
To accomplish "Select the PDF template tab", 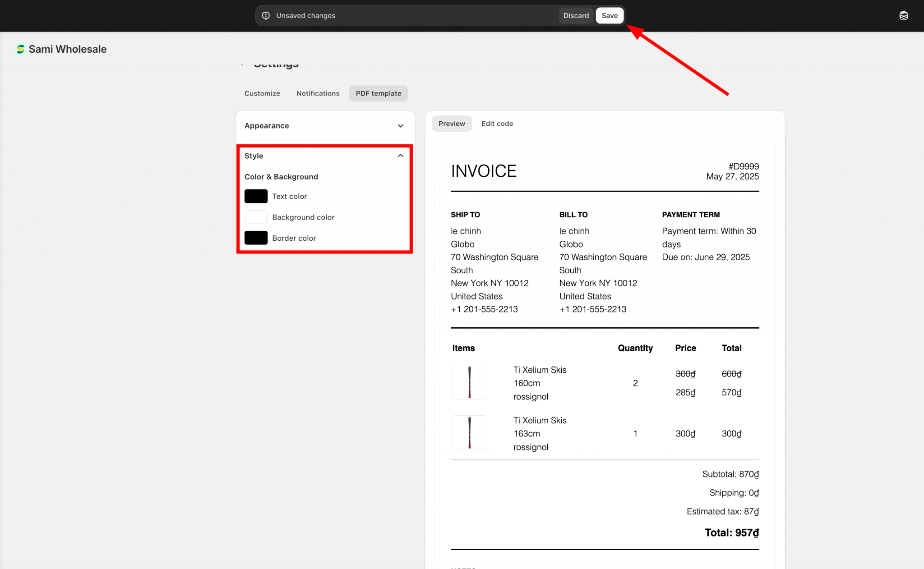I will pyautogui.click(x=378, y=93).
